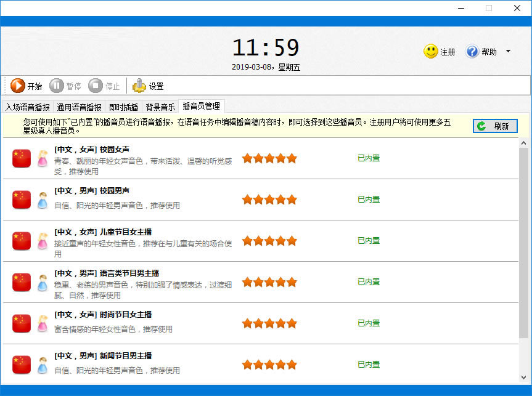
Task: Switch to the 通用语音播报 tab
Action: click(x=79, y=107)
